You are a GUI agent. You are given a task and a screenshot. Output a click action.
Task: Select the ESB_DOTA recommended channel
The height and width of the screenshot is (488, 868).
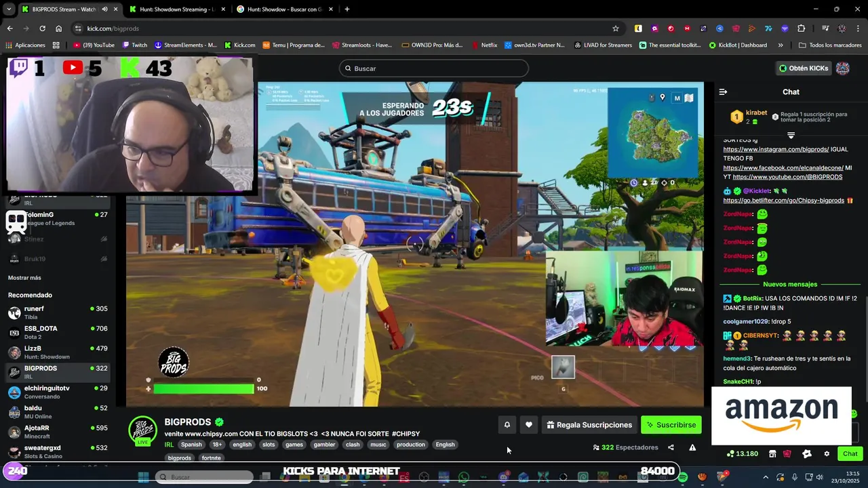(58, 332)
